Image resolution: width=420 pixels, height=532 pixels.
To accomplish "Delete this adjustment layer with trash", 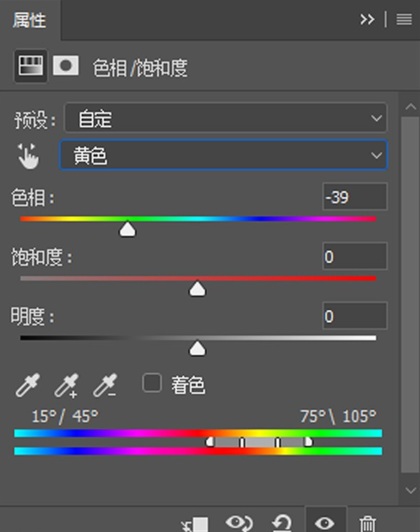I will pyautogui.click(x=368, y=524).
